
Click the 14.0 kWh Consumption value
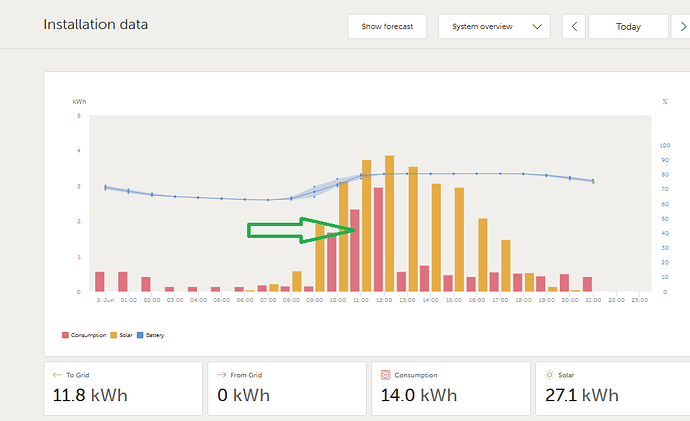(x=416, y=395)
